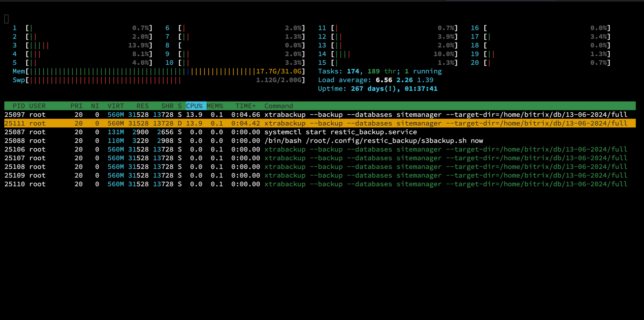This screenshot has width=644, height=320.
Task: Select the Command column header
Action: click(278, 106)
